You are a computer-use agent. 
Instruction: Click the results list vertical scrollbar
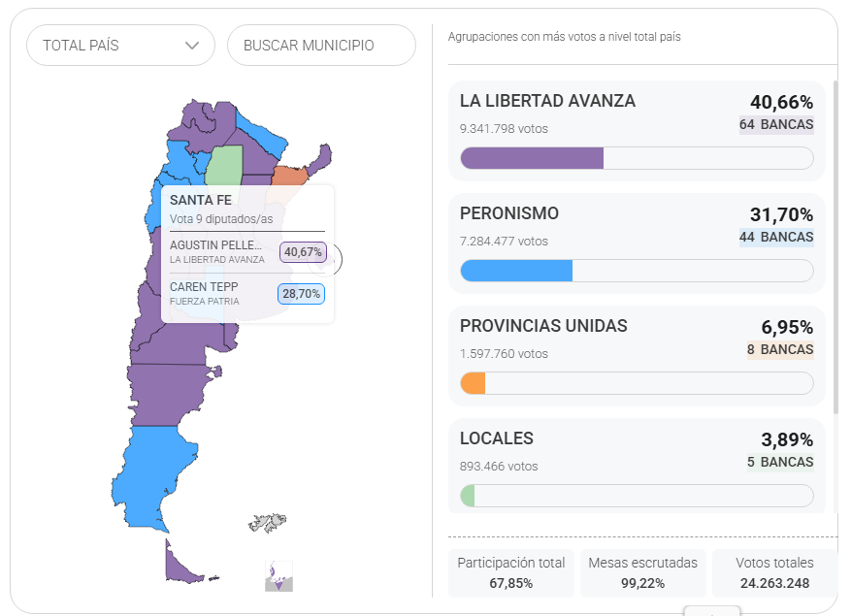pos(835,243)
